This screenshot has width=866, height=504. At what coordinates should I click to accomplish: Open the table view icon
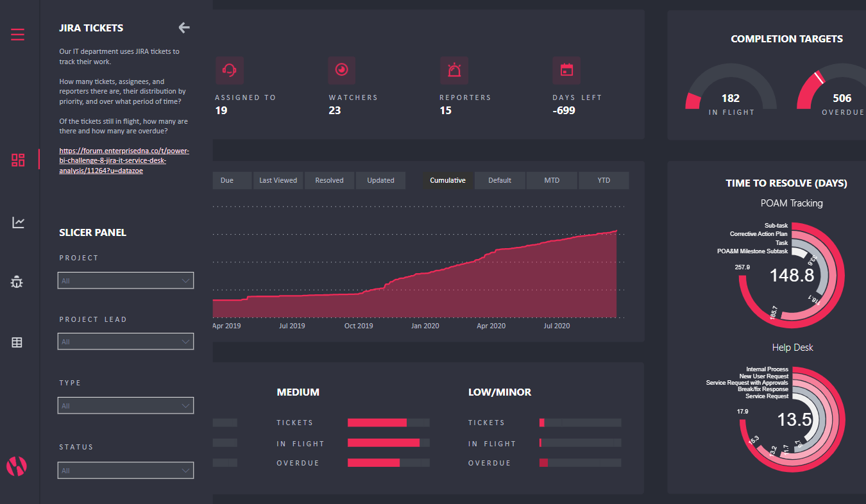click(x=17, y=342)
